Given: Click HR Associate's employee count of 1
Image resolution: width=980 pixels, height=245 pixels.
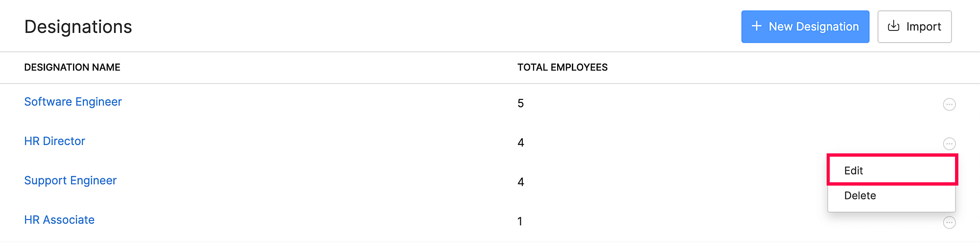Looking at the screenshot, I should click(520, 221).
